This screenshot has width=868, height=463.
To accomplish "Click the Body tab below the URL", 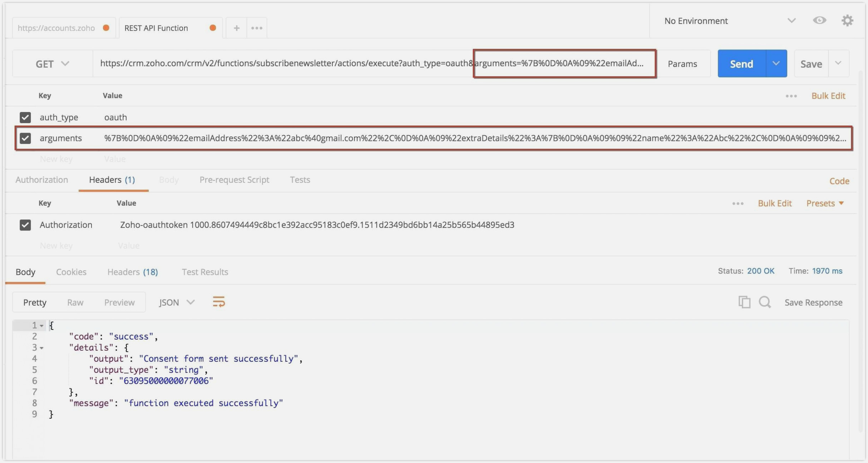I will (168, 180).
